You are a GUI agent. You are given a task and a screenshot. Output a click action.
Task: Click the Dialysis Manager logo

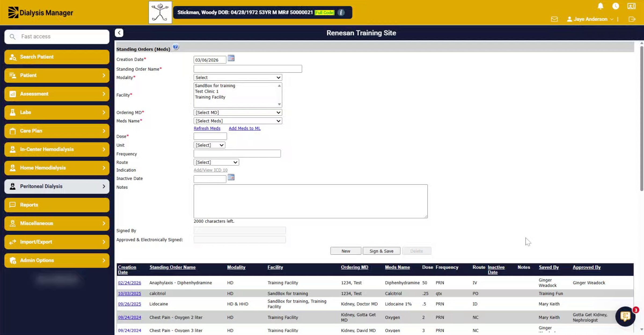click(x=41, y=13)
